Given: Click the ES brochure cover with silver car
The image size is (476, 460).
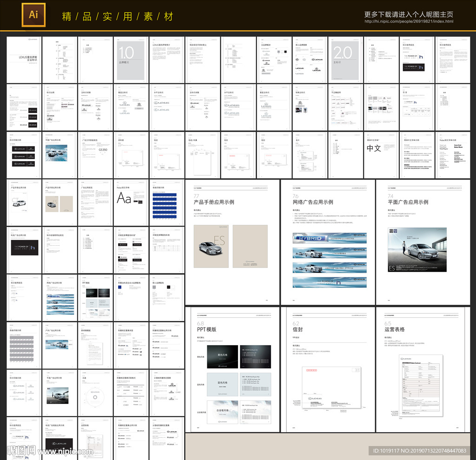Looking at the screenshot, I should 211,247.
